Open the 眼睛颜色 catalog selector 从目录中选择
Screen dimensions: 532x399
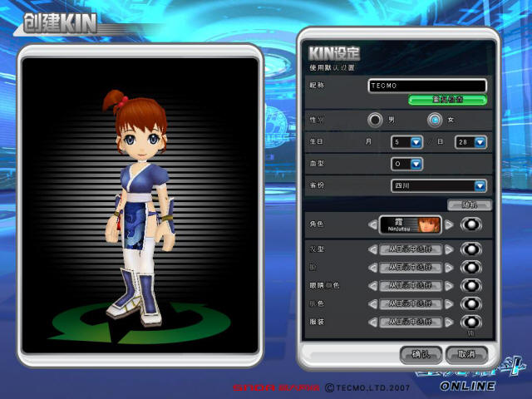pyautogui.click(x=411, y=286)
